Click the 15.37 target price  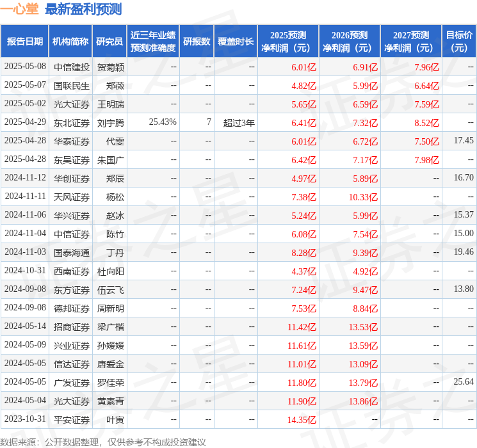click(464, 215)
